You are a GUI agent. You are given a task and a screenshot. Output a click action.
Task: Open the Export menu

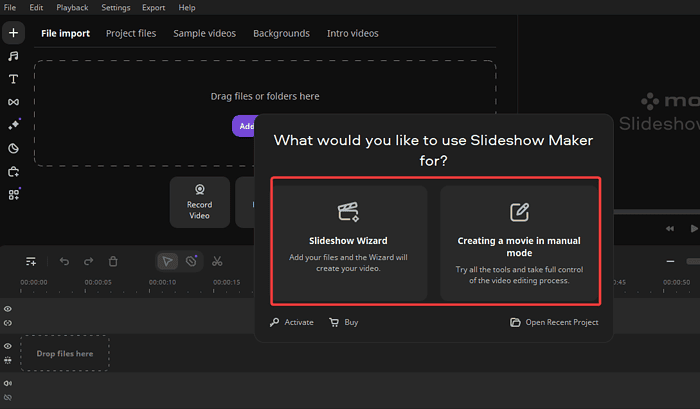[x=154, y=7]
